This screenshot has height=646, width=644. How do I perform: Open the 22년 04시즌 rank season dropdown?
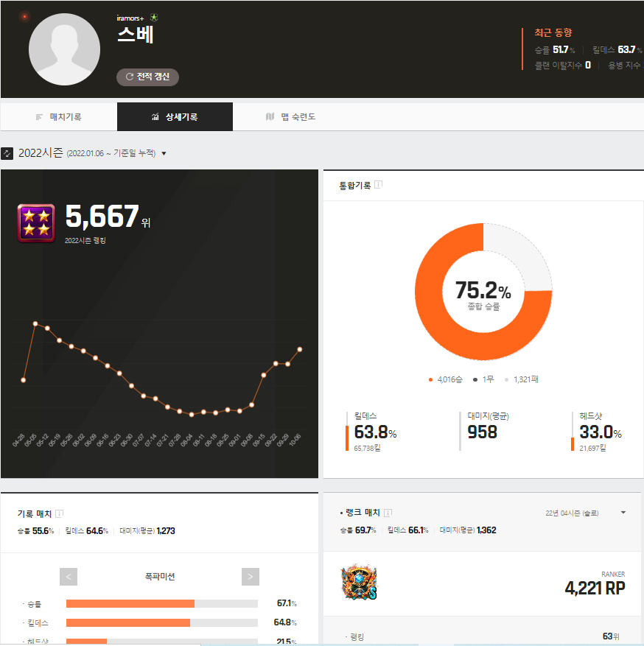click(623, 513)
